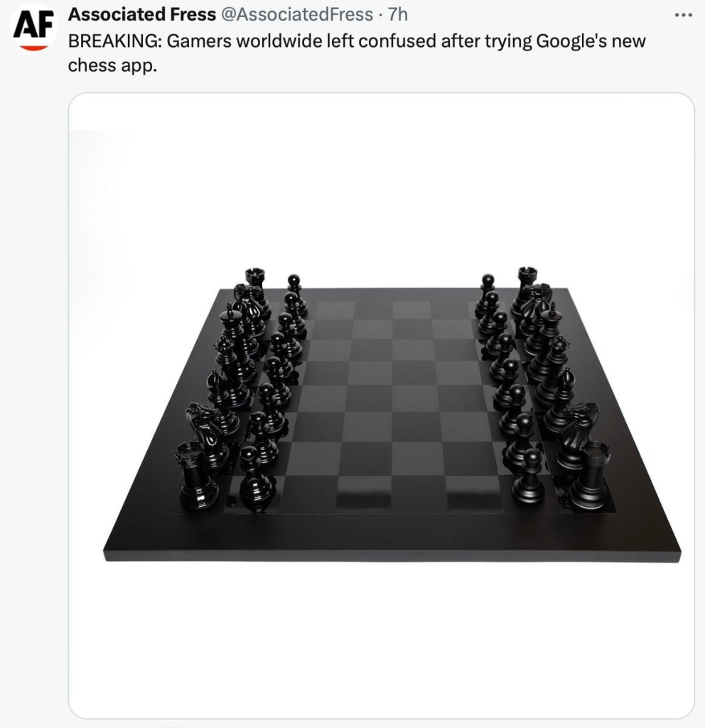Viewport: 705px width, 728px height.
Task: Click the front-right rook on the board
Action: [591, 476]
